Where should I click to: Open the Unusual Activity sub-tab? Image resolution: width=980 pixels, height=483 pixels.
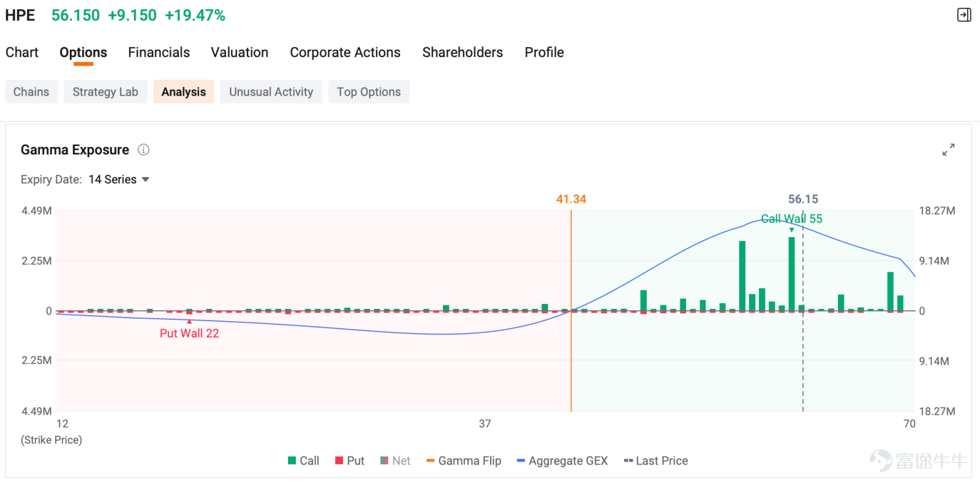(x=271, y=92)
